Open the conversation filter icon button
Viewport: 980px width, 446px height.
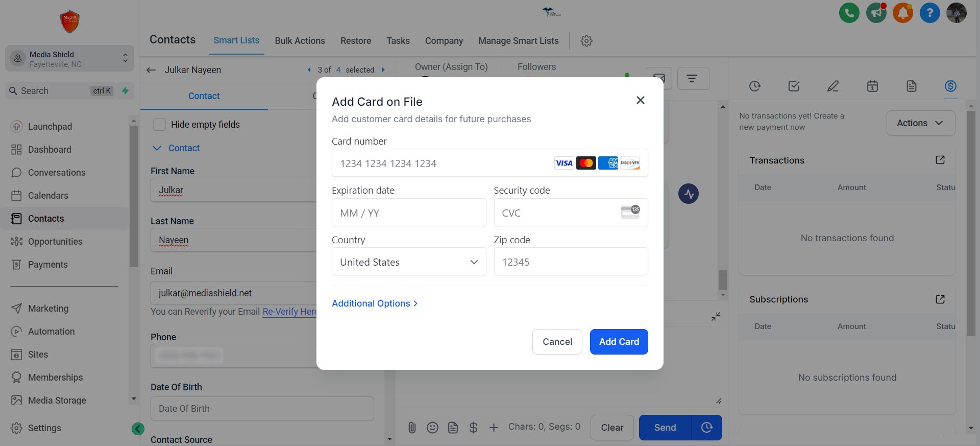point(693,78)
